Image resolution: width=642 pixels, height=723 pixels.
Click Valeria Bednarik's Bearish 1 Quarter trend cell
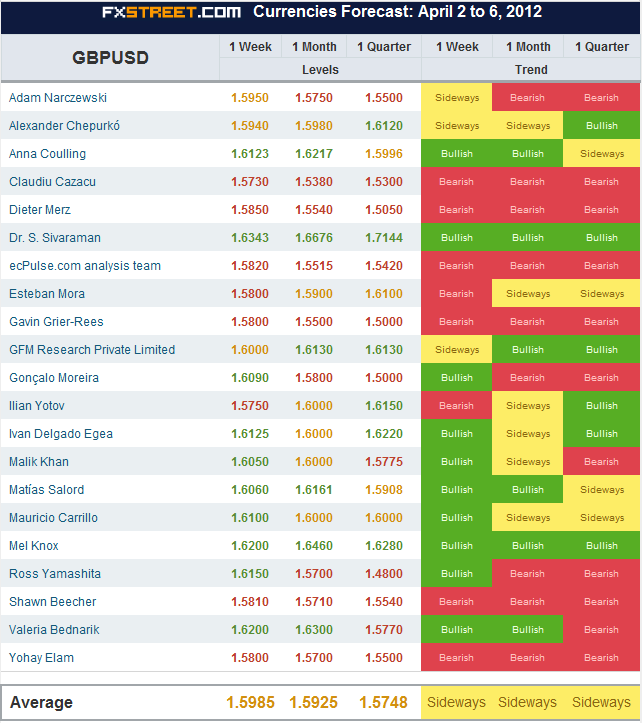click(601, 629)
